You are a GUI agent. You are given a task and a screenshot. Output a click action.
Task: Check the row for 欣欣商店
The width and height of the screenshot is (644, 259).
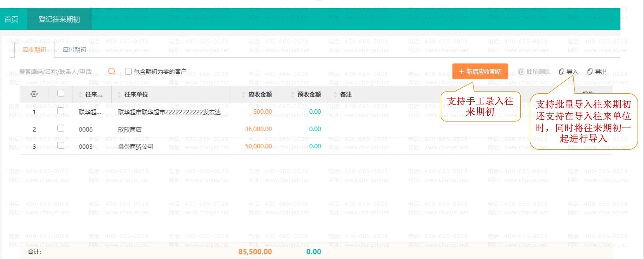[x=61, y=128]
